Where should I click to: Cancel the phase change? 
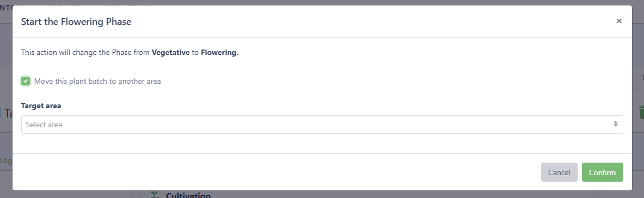pyautogui.click(x=559, y=172)
